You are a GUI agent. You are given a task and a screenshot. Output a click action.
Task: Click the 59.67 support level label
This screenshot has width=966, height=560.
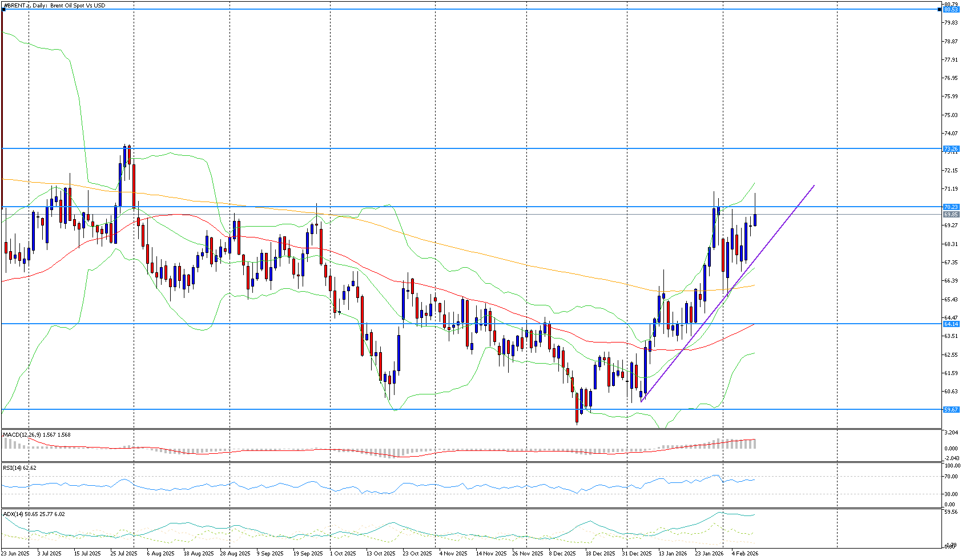(951, 409)
